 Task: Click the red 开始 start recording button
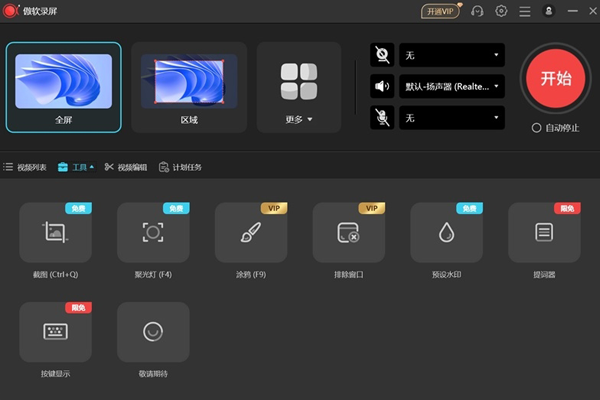coord(556,78)
